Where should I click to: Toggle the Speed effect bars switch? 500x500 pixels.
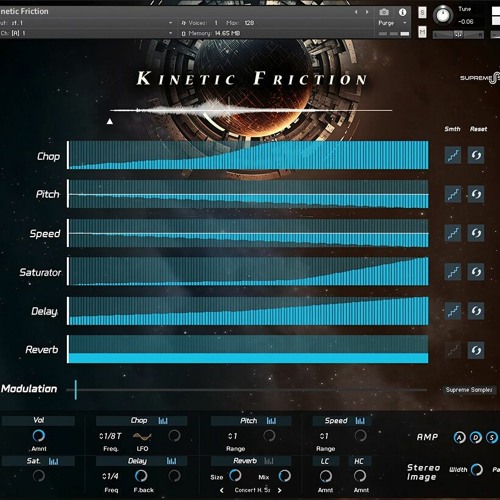pyautogui.click(x=360, y=421)
